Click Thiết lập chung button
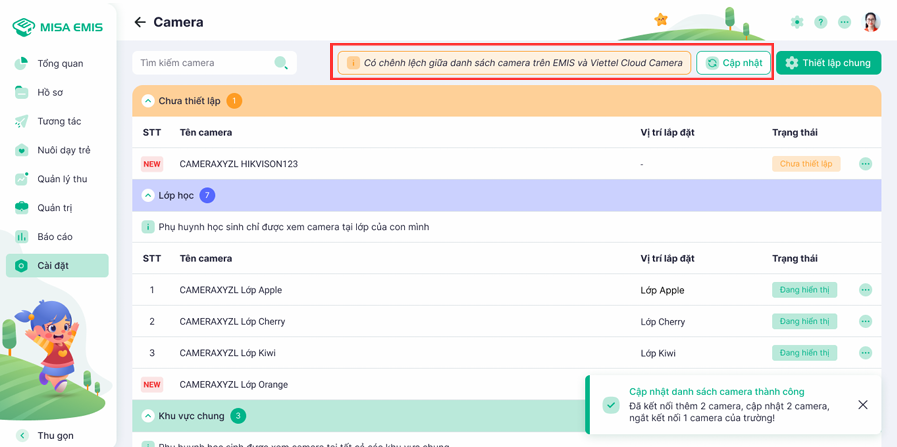 click(x=828, y=63)
